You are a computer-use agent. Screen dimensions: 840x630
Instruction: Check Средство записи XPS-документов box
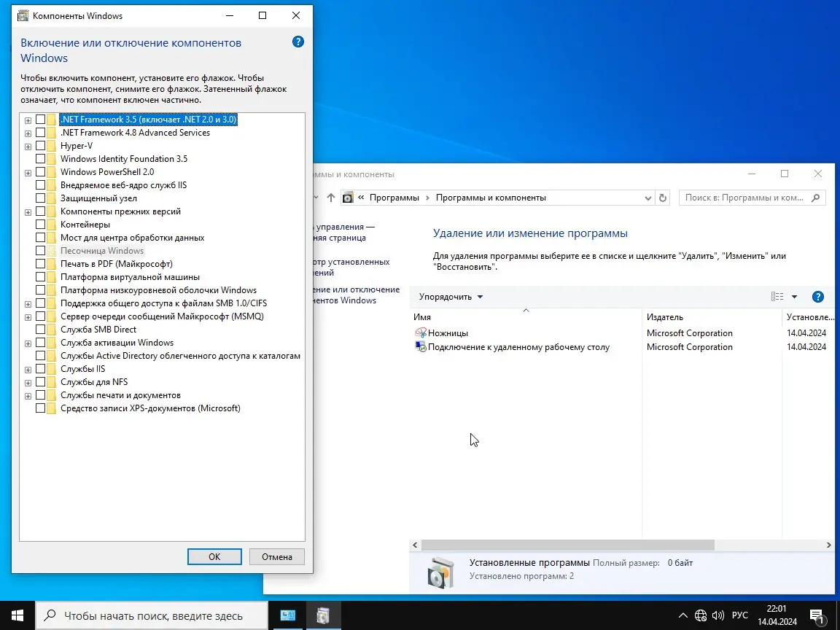[40, 408]
